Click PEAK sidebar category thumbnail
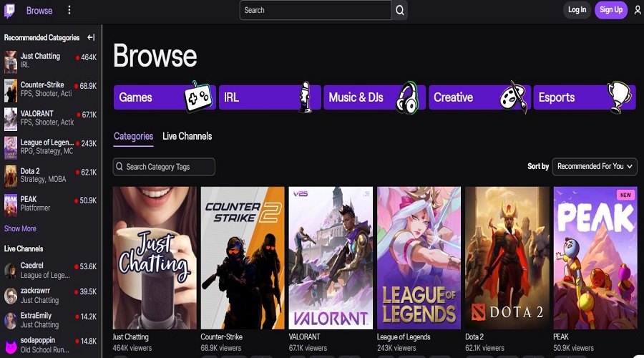Screen dimensions: 644x358 click(x=11, y=205)
